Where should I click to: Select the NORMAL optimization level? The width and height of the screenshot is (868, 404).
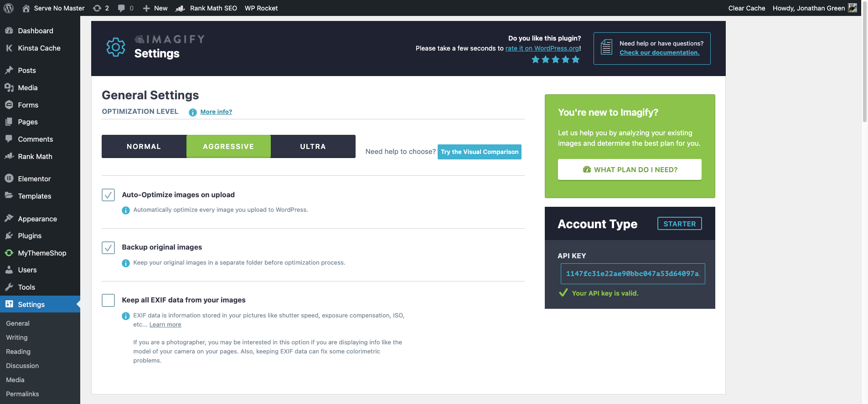point(144,147)
